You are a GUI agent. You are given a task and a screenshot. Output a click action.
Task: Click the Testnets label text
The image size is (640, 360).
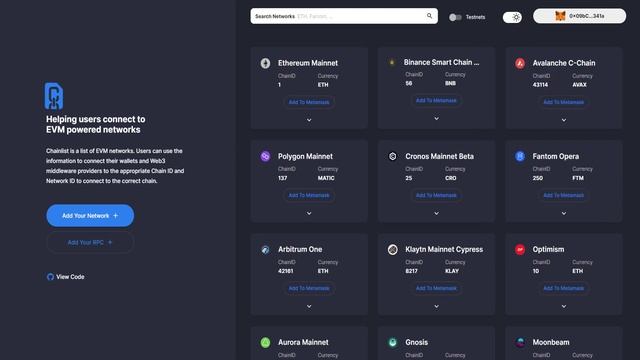[476, 17]
